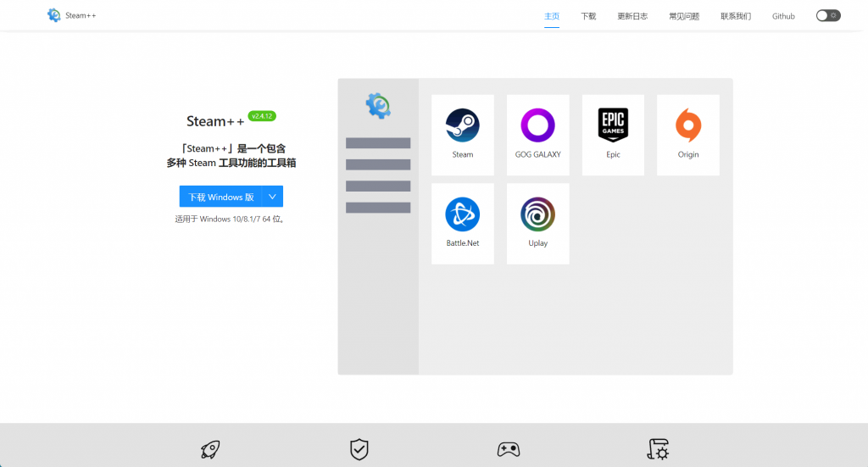Open the Battle.Net icon
Image resolution: width=868 pixels, height=467 pixels.
[x=462, y=214]
